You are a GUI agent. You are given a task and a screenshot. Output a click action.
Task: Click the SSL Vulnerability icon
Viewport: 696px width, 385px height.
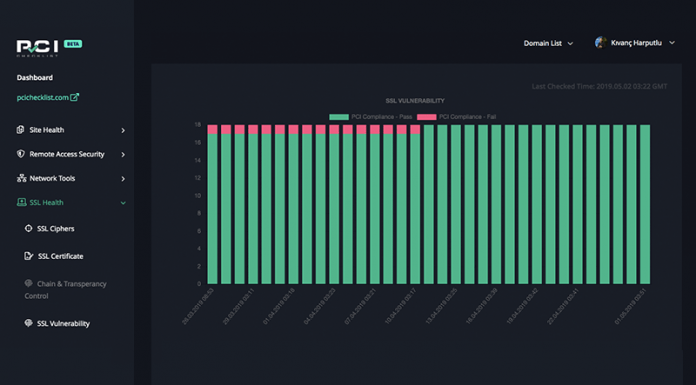pos(28,323)
